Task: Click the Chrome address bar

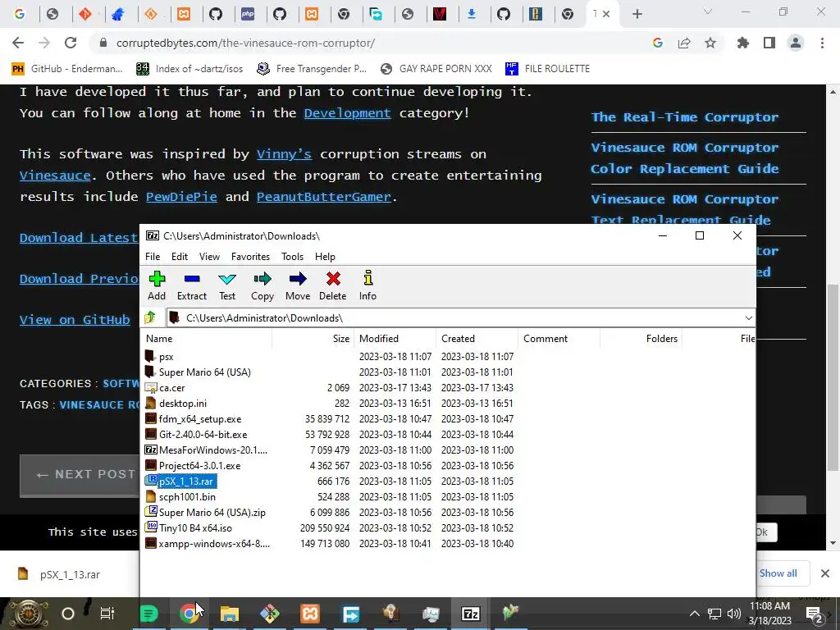Action: click(375, 43)
